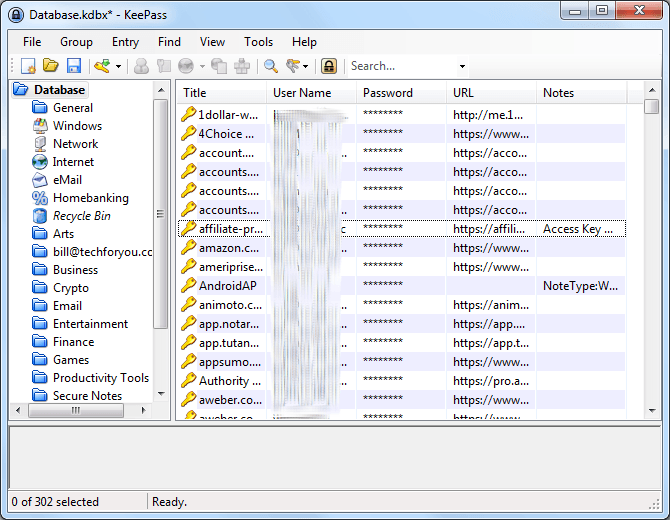Click the entry list scroll-down arrow

coord(652,410)
